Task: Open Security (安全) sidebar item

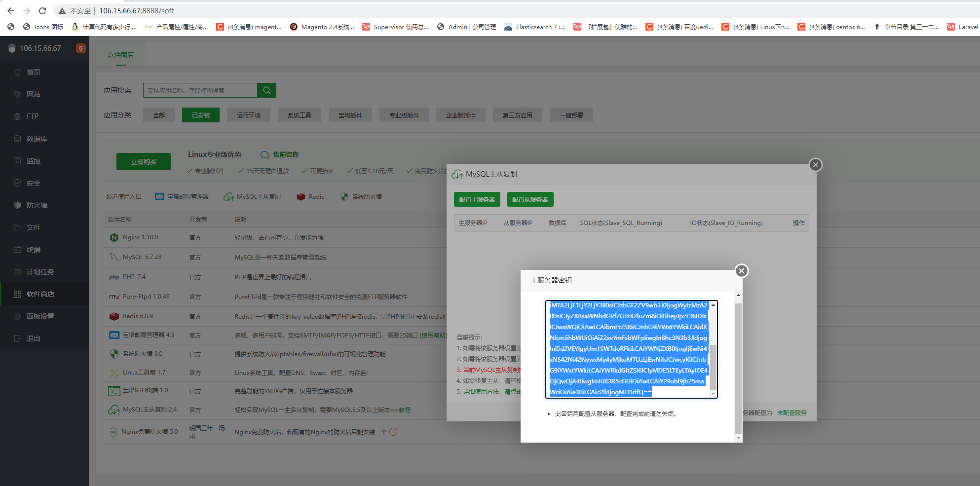Action: coord(33,183)
